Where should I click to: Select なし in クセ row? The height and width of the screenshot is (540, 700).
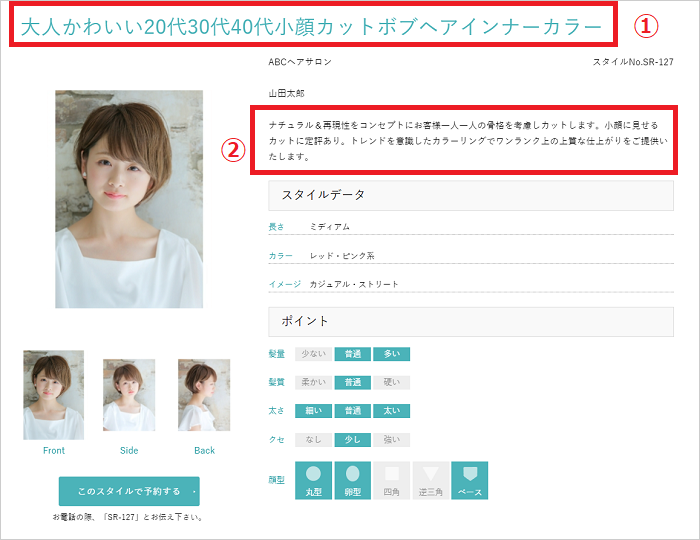click(x=313, y=440)
